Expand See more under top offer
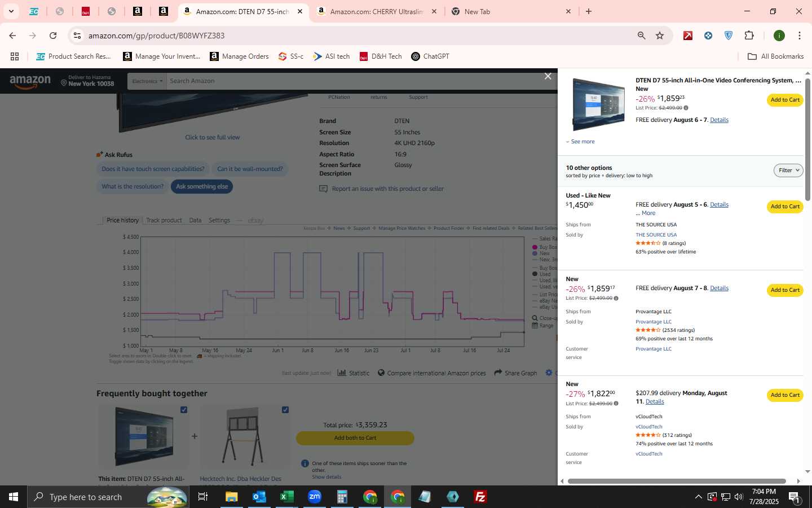This screenshot has width=812, height=508. click(x=580, y=142)
